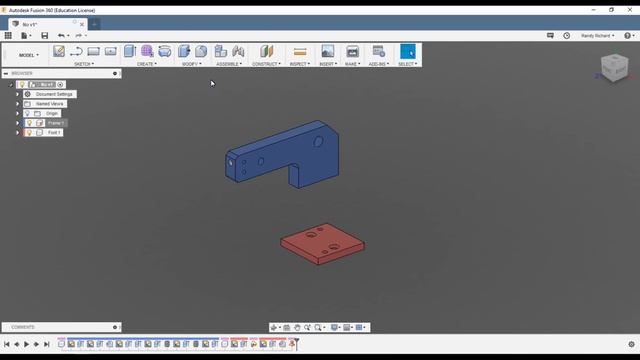Undo the last action

pyautogui.click(x=61, y=36)
